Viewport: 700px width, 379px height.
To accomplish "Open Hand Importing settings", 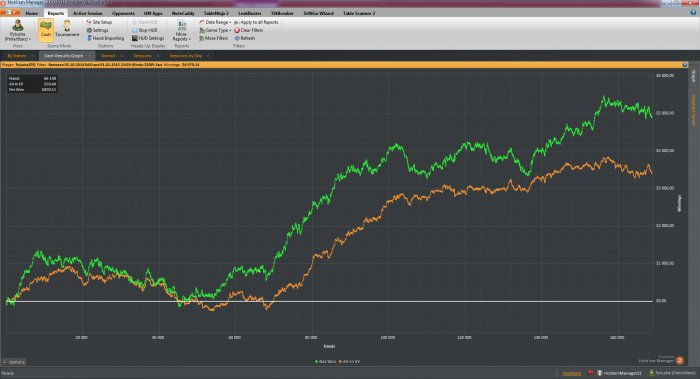I will pyautogui.click(x=105, y=38).
